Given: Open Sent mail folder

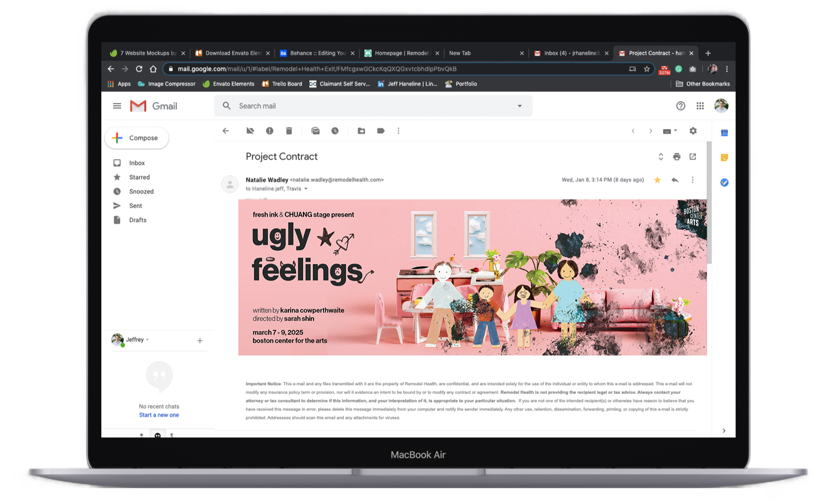Looking at the screenshot, I should (135, 206).
